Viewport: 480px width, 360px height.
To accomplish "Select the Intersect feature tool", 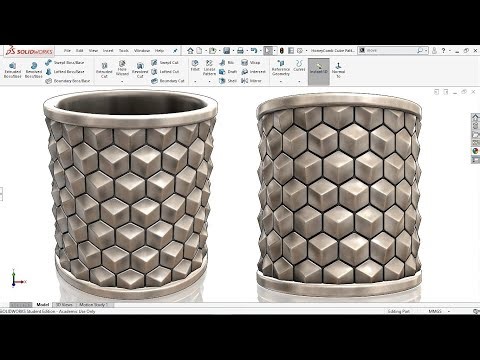I will pos(253,72).
